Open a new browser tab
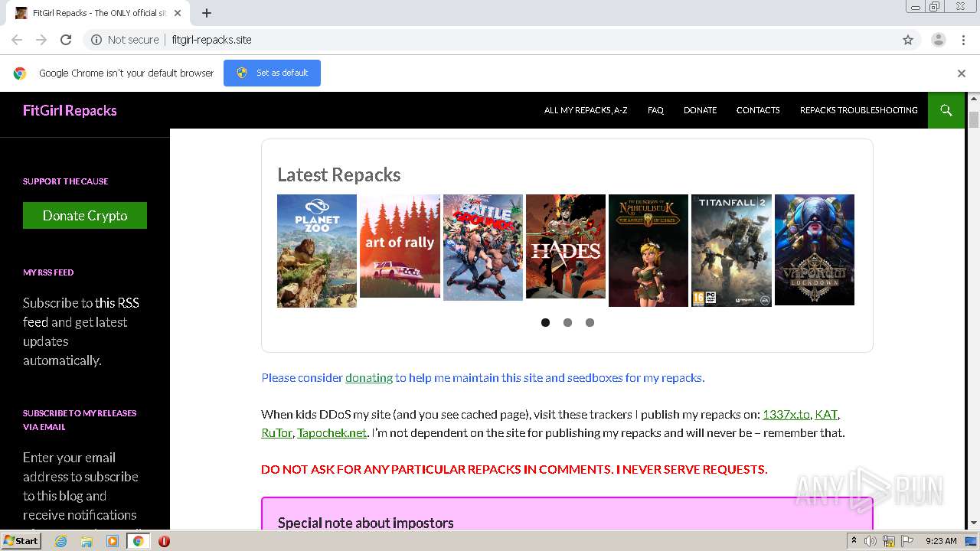980x551 pixels. click(x=207, y=13)
